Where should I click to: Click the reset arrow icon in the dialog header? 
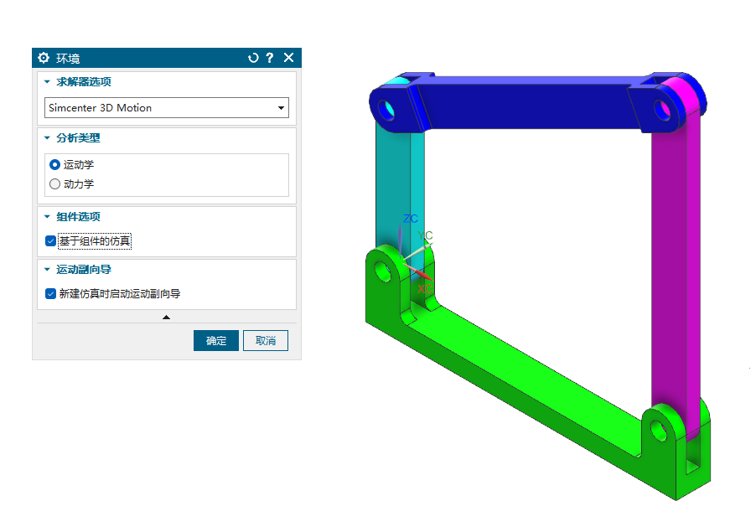(253, 58)
